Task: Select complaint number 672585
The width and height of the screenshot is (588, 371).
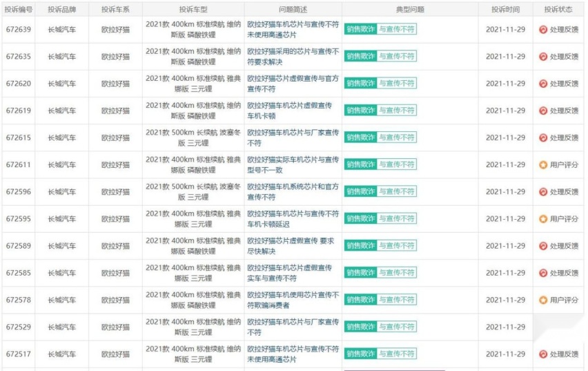Action: (19, 273)
